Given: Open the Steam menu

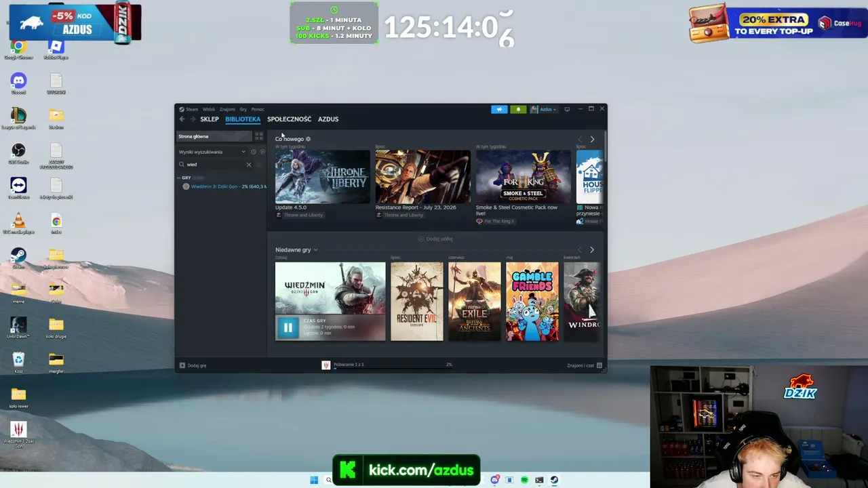Looking at the screenshot, I should [x=192, y=109].
